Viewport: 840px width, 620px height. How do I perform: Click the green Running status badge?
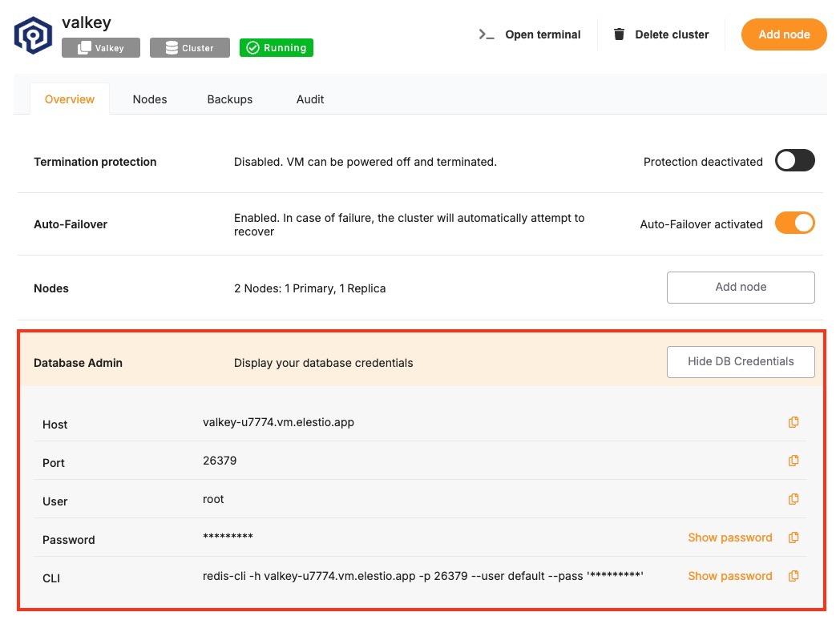(x=277, y=48)
